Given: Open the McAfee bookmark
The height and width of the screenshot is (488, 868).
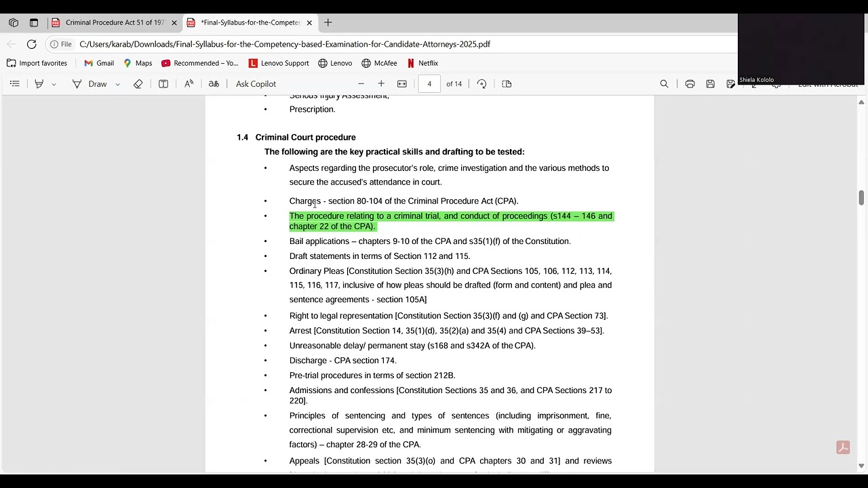Looking at the screenshot, I should 380,63.
